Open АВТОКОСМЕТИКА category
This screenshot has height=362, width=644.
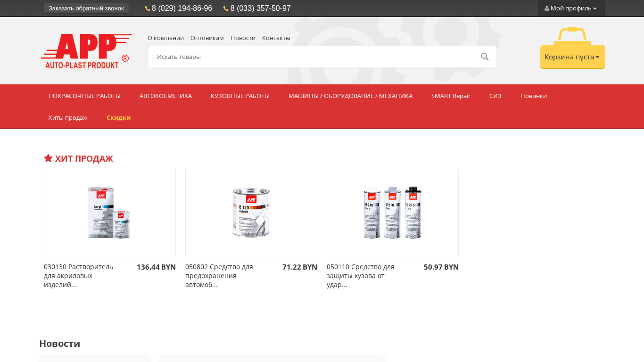(165, 96)
